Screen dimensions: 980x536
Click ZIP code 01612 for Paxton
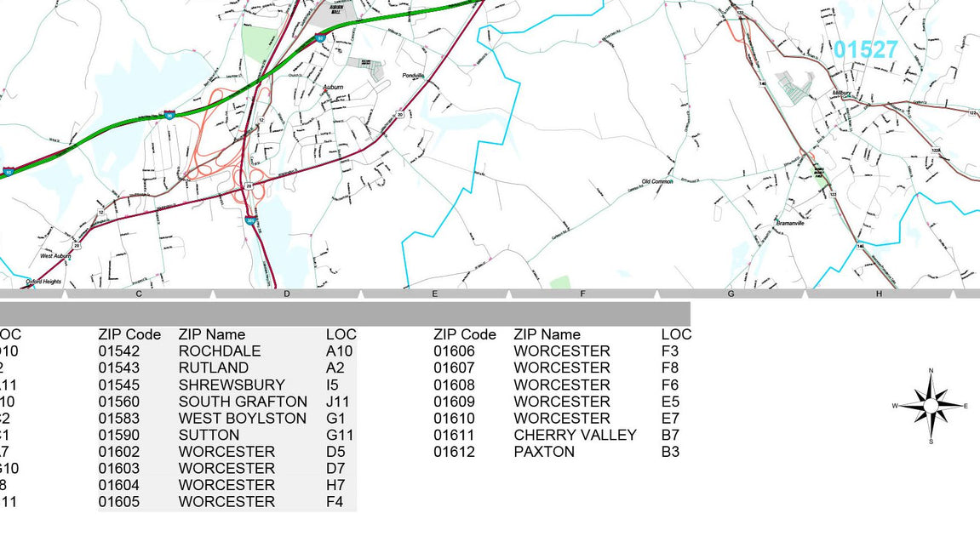(454, 452)
